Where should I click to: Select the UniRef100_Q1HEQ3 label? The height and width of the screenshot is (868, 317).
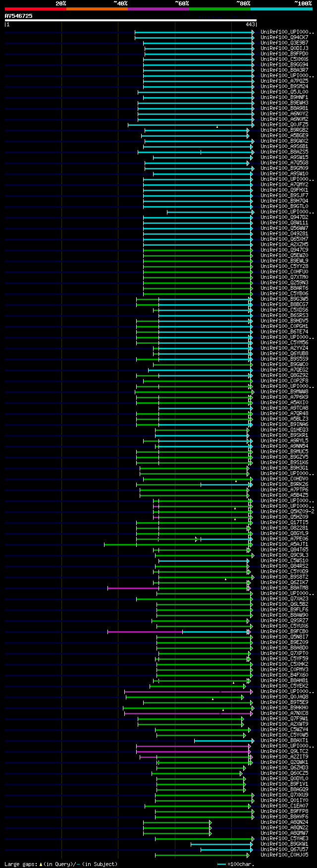tap(284, 430)
